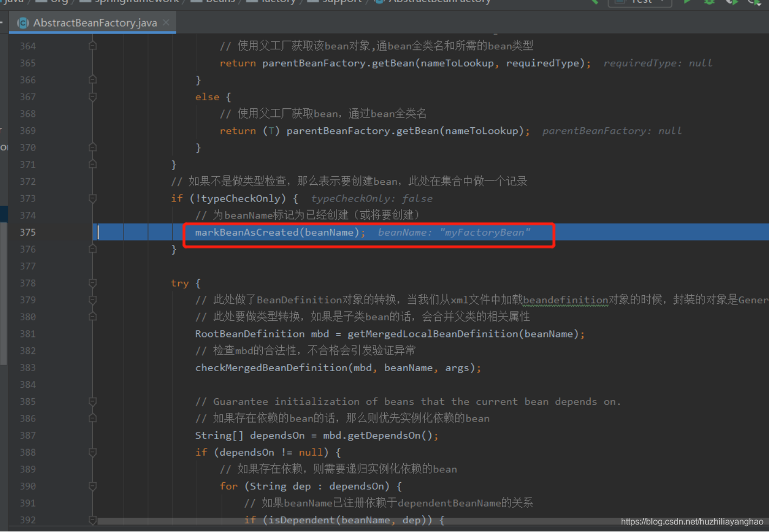Screen dimensions: 769x532
Task: Click mbd.getDependsOn() call on line 387
Action: [x=379, y=436]
